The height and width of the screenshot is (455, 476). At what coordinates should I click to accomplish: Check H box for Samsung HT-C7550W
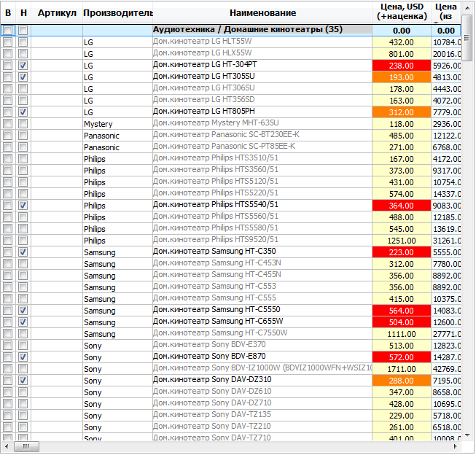pyautogui.click(x=23, y=334)
